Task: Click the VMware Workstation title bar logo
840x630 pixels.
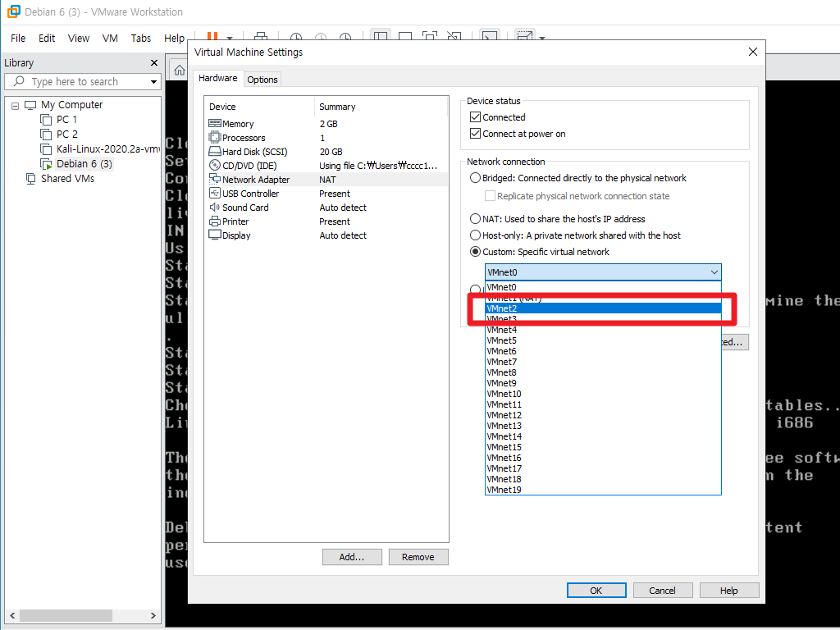Action: (13, 11)
